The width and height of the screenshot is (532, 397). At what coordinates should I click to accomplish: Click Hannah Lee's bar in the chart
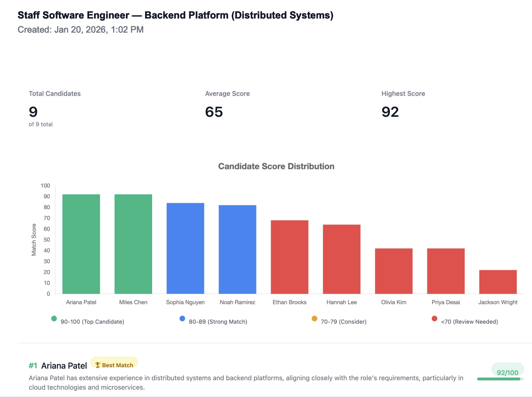[x=342, y=259]
